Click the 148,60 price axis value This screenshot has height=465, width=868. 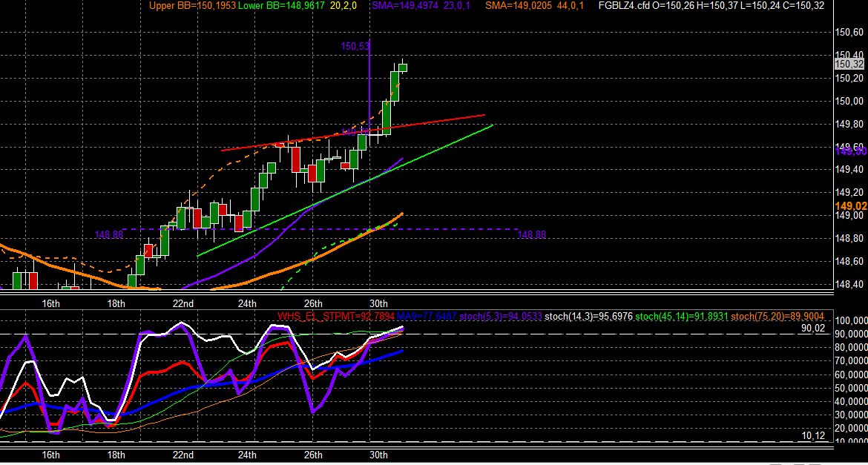tap(849, 261)
